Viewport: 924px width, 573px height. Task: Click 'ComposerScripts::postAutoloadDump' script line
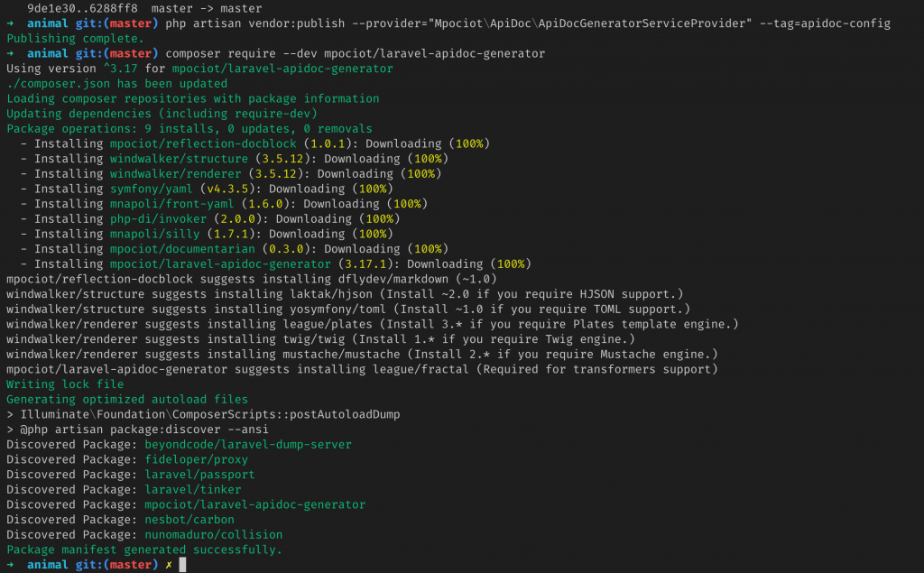tap(203, 414)
